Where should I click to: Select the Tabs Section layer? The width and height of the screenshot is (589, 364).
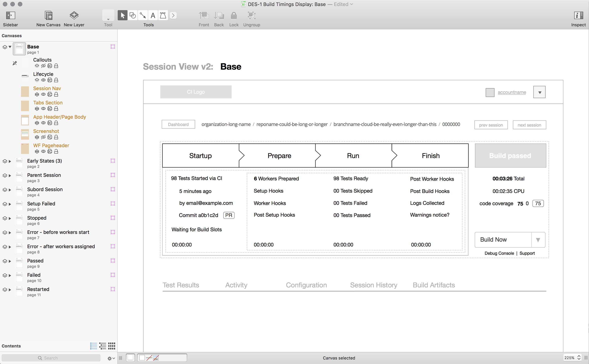point(48,102)
